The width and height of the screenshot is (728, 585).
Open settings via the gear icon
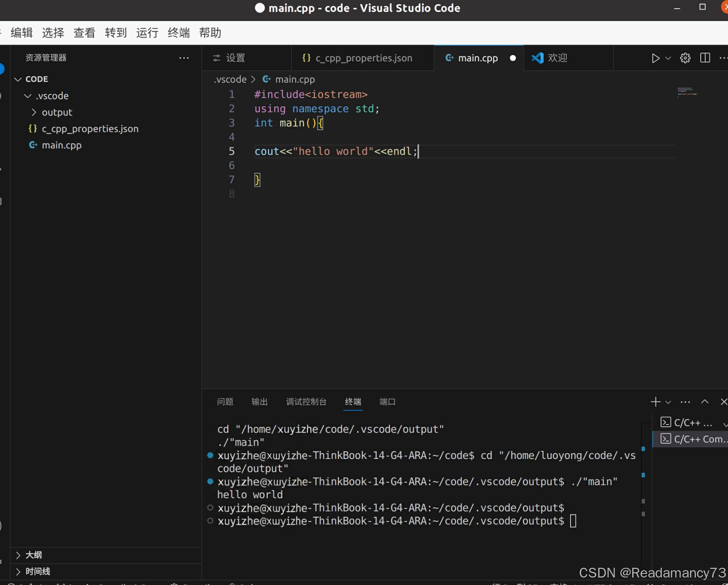click(685, 58)
